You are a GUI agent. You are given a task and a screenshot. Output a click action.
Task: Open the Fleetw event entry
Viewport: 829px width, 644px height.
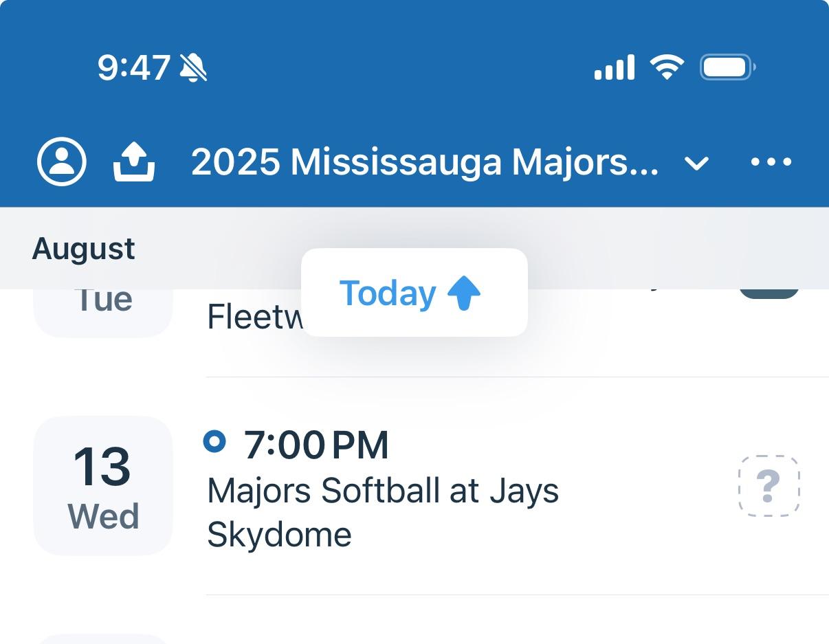[x=255, y=317]
